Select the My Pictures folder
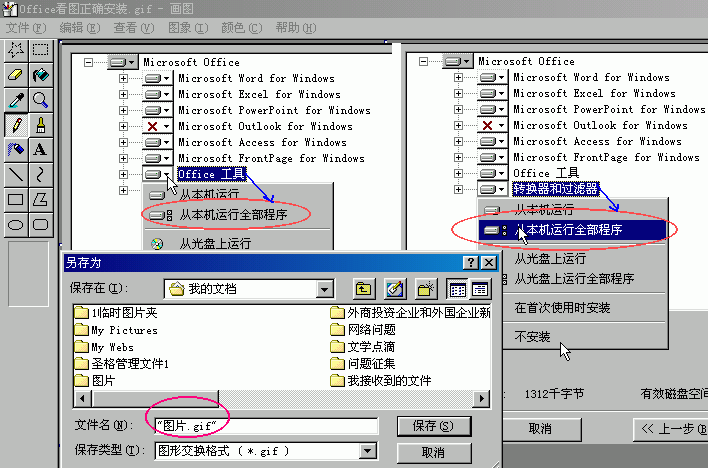The width and height of the screenshot is (708, 468). pos(116,330)
